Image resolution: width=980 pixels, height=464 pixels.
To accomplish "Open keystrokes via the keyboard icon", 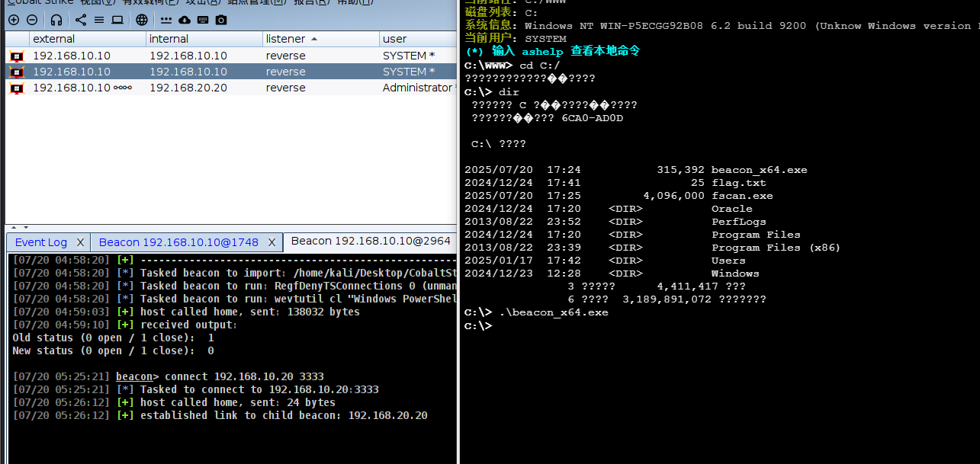I will (203, 20).
